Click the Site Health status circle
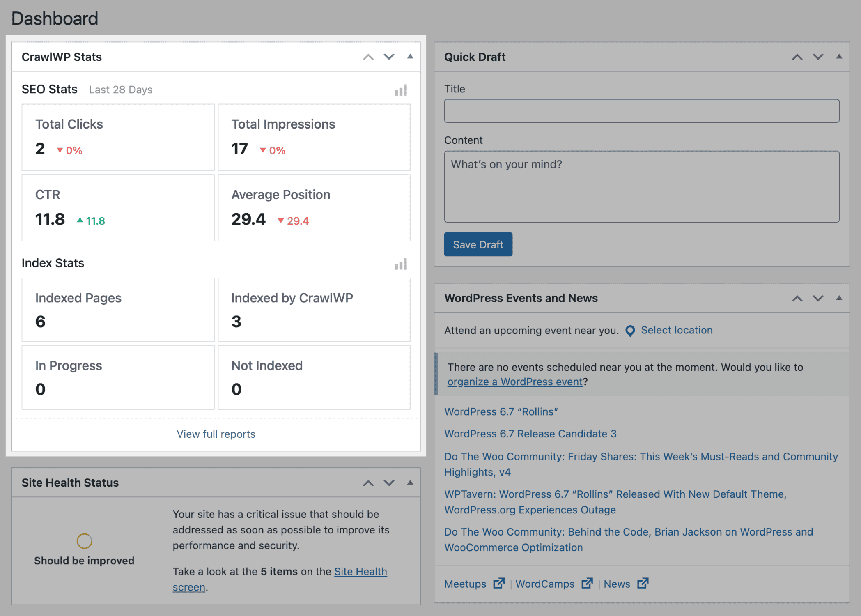Screen dimensions: 861x616 tap(84, 541)
